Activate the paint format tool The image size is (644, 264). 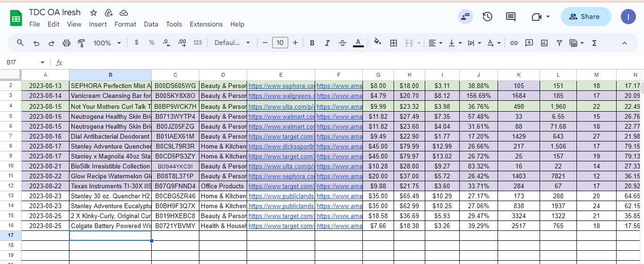click(81, 43)
